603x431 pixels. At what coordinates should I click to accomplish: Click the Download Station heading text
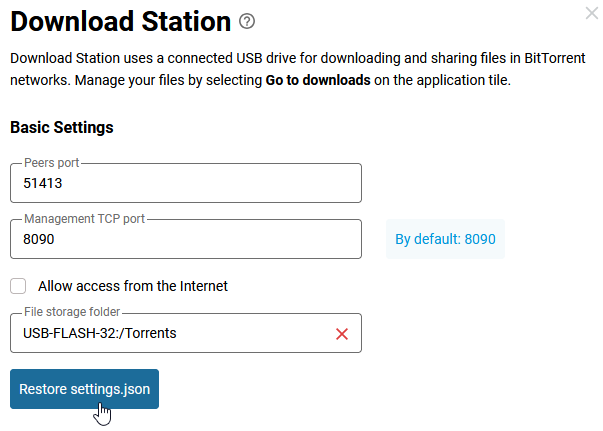click(120, 21)
